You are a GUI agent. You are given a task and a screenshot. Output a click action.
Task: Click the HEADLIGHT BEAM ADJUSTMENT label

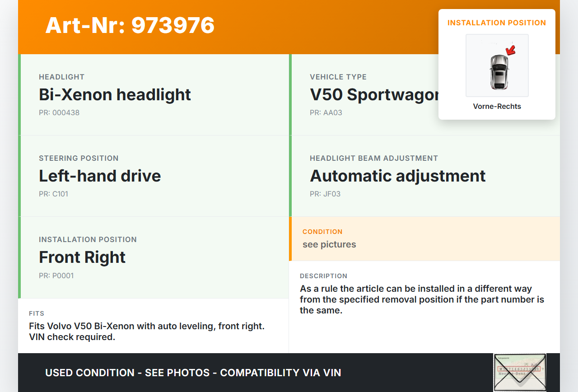[374, 159]
